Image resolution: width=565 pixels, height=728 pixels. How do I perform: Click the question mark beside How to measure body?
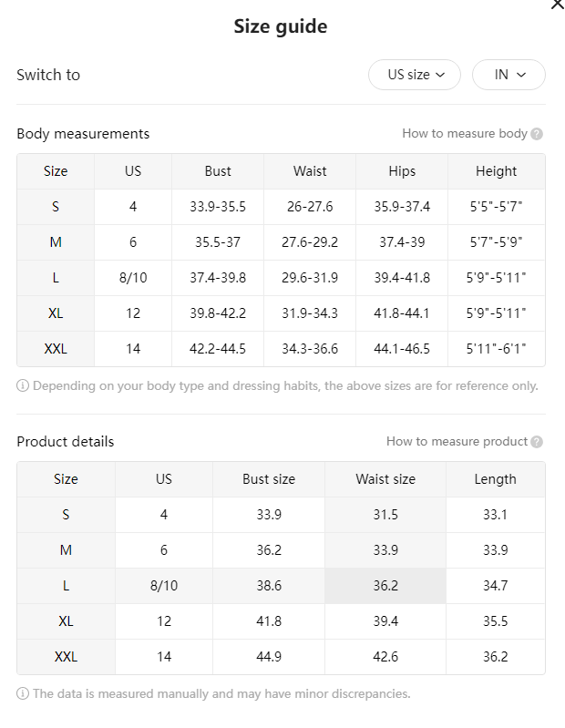[537, 134]
